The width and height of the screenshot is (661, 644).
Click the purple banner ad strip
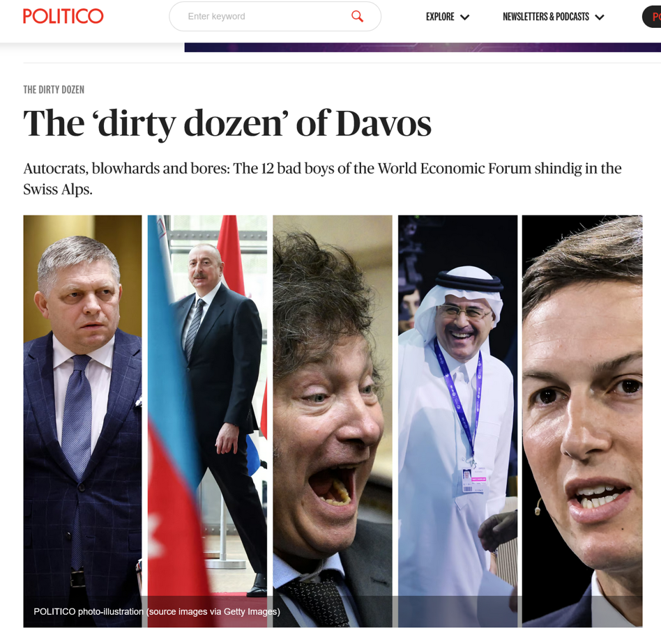tap(423, 47)
